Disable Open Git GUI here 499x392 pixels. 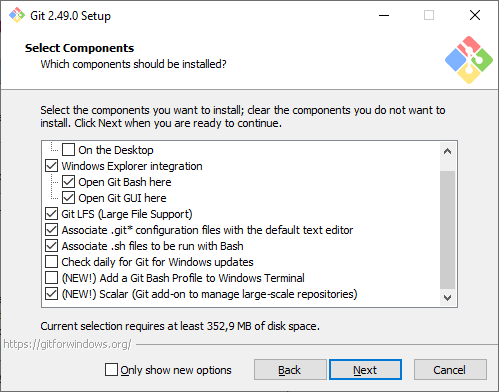coord(68,198)
